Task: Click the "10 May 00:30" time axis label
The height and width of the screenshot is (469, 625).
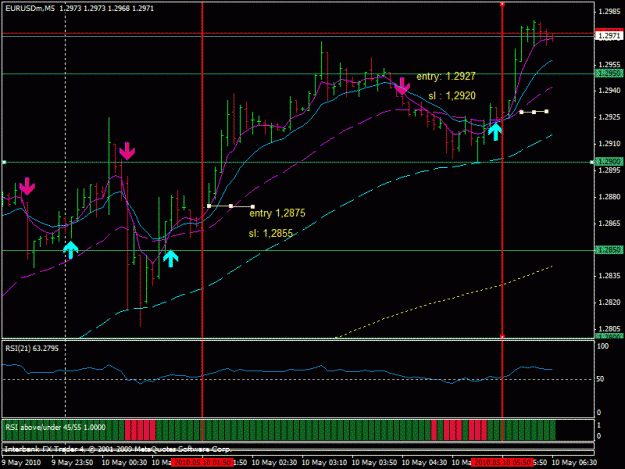Action: click(x=124, y=463)
